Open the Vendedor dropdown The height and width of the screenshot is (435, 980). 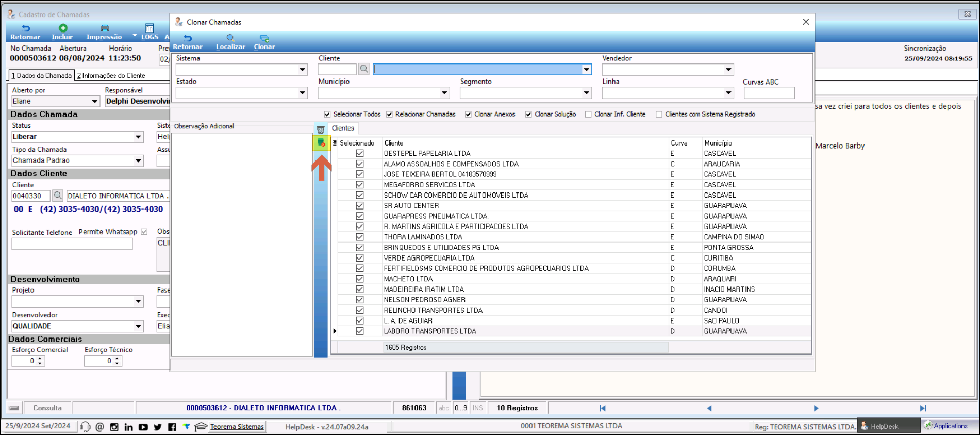pos(728,70)
